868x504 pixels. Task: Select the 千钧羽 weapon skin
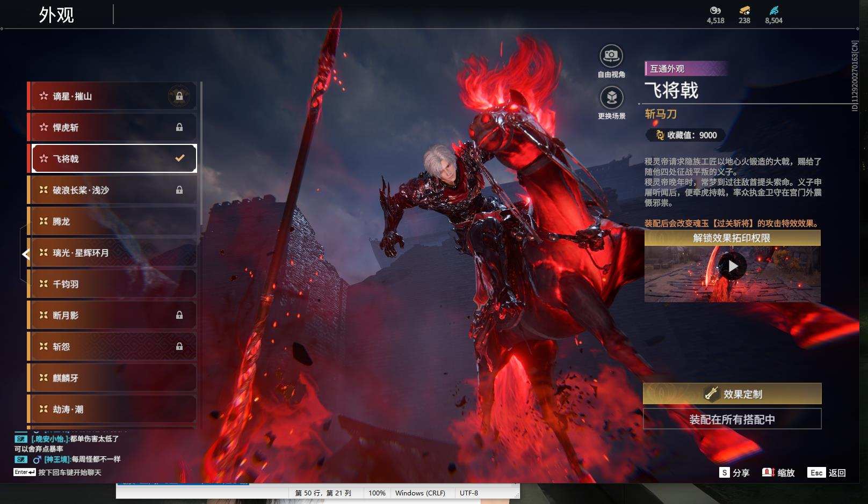click(x=112, y=284)
